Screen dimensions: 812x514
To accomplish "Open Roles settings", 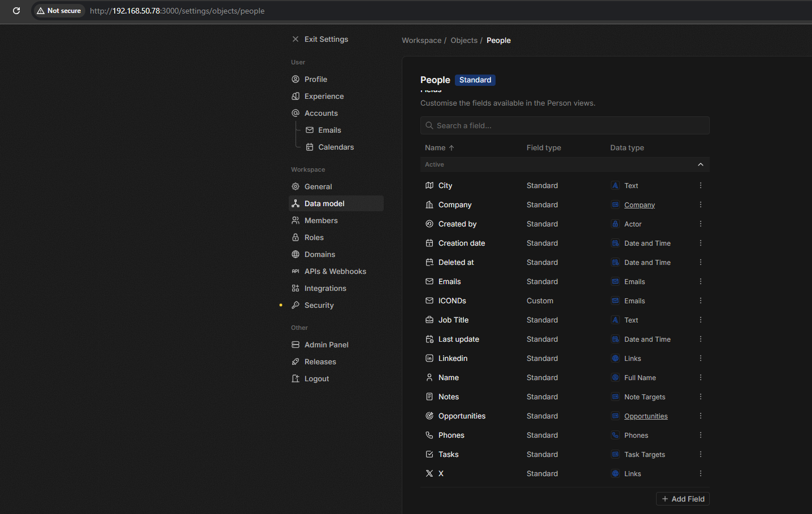I will click(336, 237).
